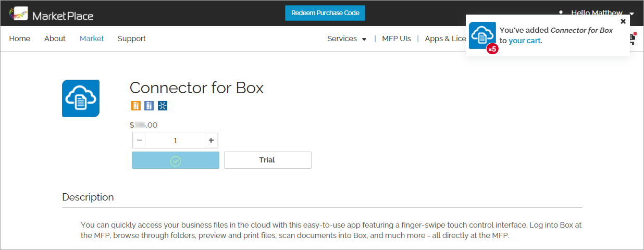This screenshot has height=250, width=644.
Task: Decrease quantity with the minus button
Action: [x=139, y=140]
